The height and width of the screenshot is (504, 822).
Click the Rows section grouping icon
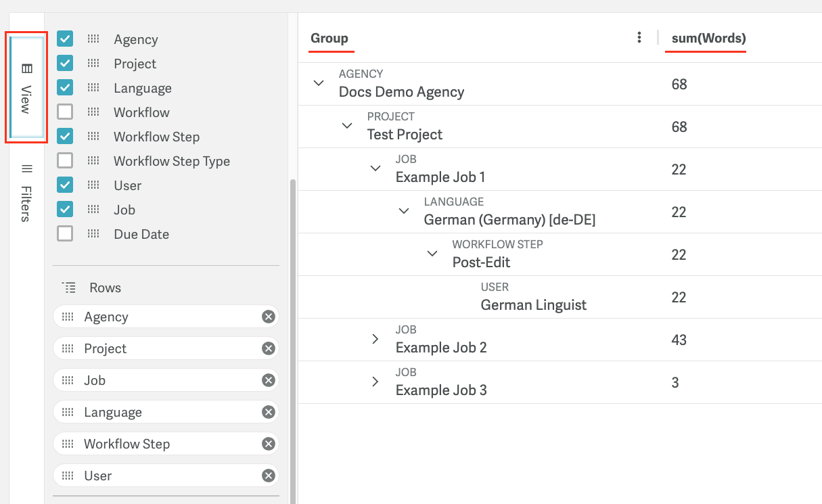(x=68, y=288)
